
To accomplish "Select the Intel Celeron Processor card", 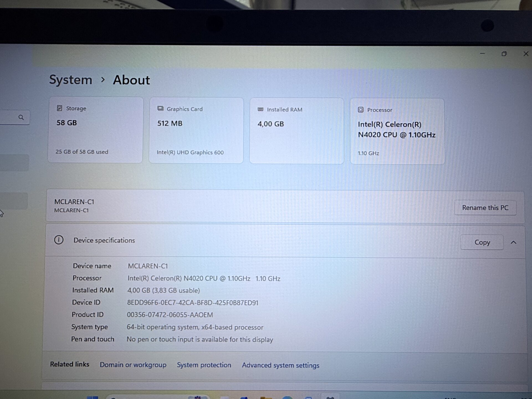I will (x=397, y=131).
